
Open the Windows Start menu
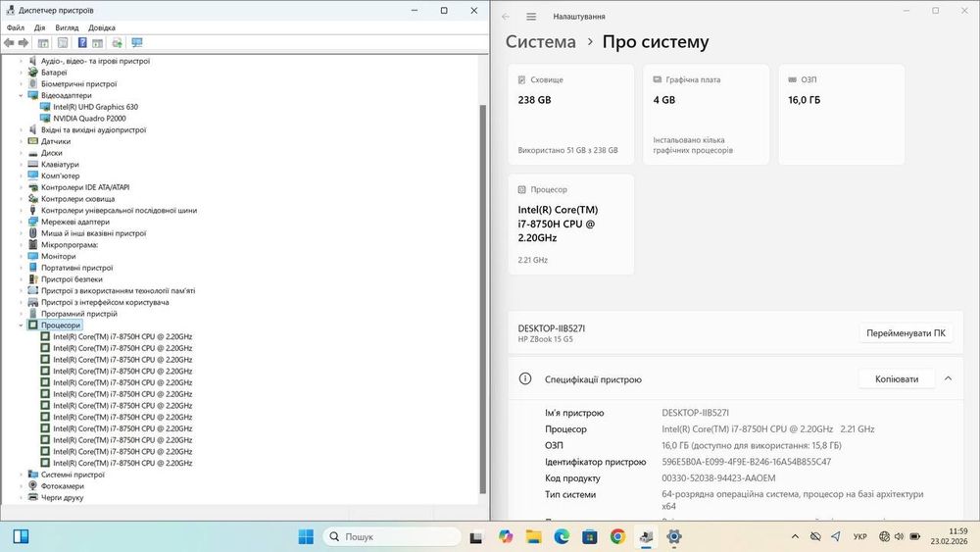306,536
